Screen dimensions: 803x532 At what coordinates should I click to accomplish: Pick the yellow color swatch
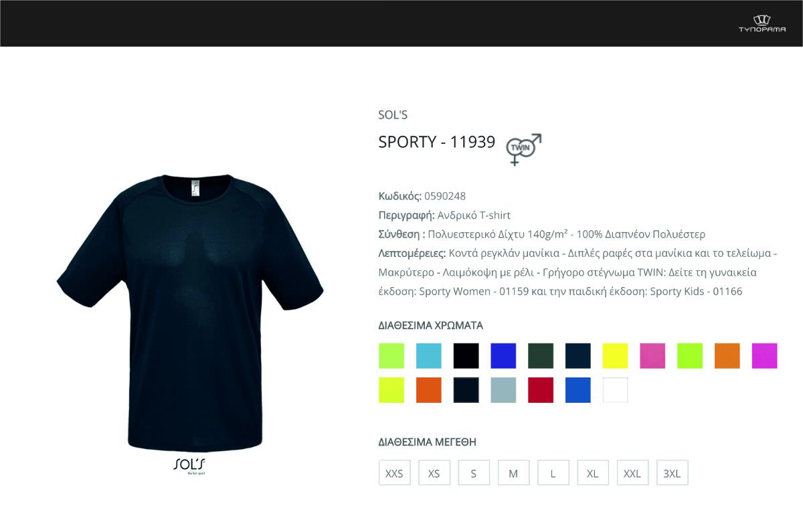tap(616, 355)
